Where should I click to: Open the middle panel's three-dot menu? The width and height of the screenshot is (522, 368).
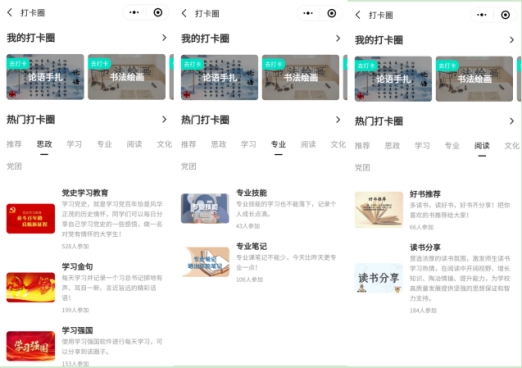point(308,13)
